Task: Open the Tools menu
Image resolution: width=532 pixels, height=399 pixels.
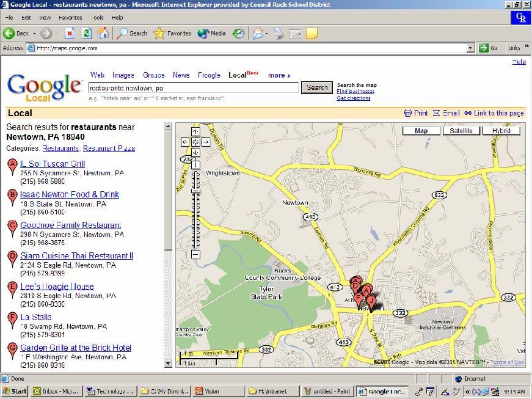Action: click(98, 18)
